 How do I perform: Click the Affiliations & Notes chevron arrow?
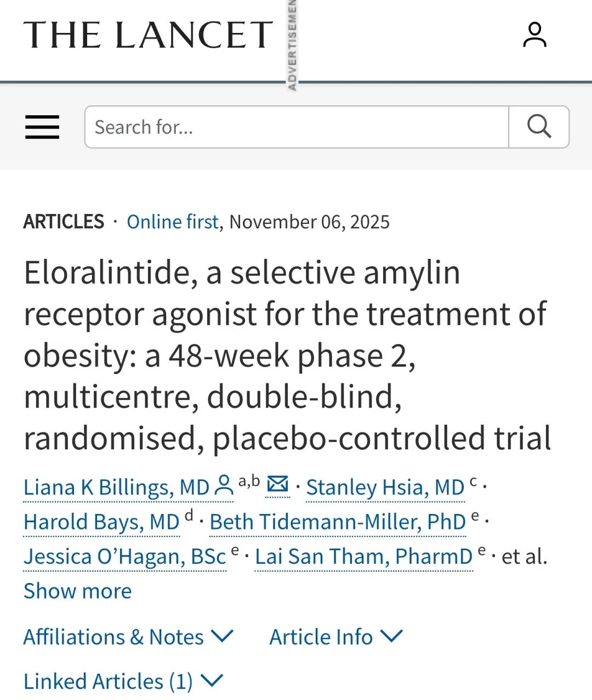click(x=223, y=636)
